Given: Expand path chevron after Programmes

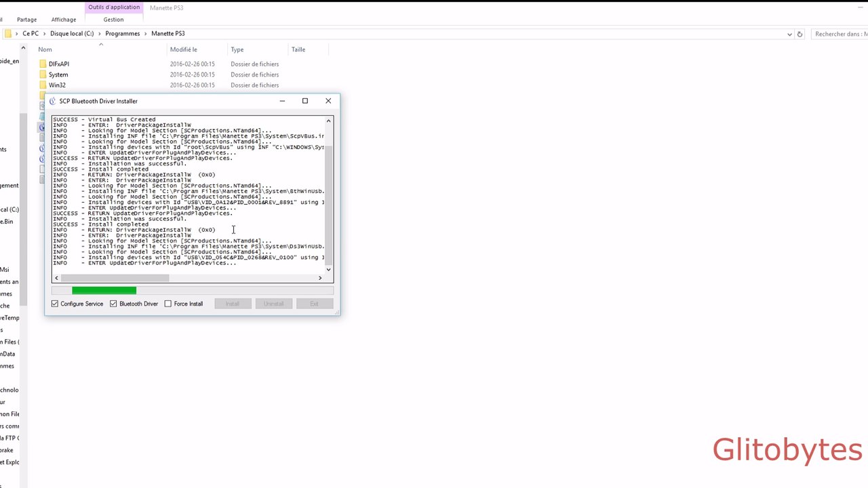Looking at the screenshot, I should click(x=146, y=33).
